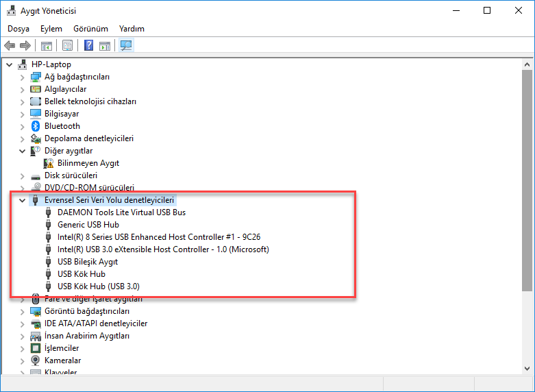This screenshot has height=392, width=535.
Task: Maximize the Aygıt Yöneticisi window
Action: pos(487,10)
